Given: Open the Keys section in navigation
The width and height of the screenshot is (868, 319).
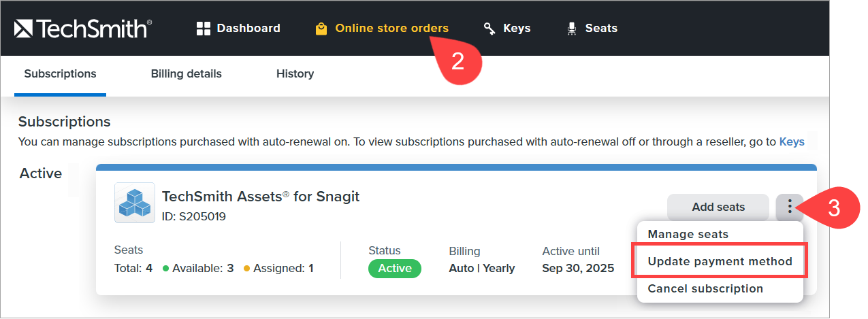Looking at the screenshot, I should [x=516, y=29].
